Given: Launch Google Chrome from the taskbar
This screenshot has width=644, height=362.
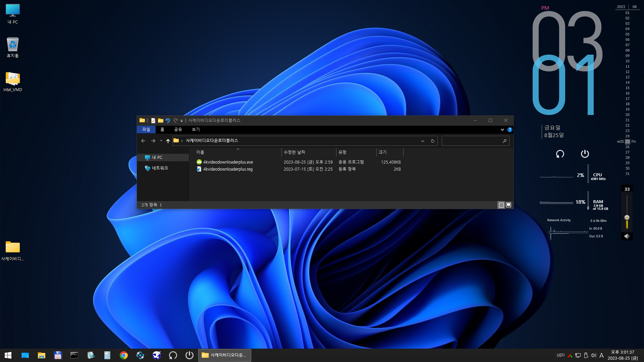Looking at the screenshot, I should click(x=124, y=355).
